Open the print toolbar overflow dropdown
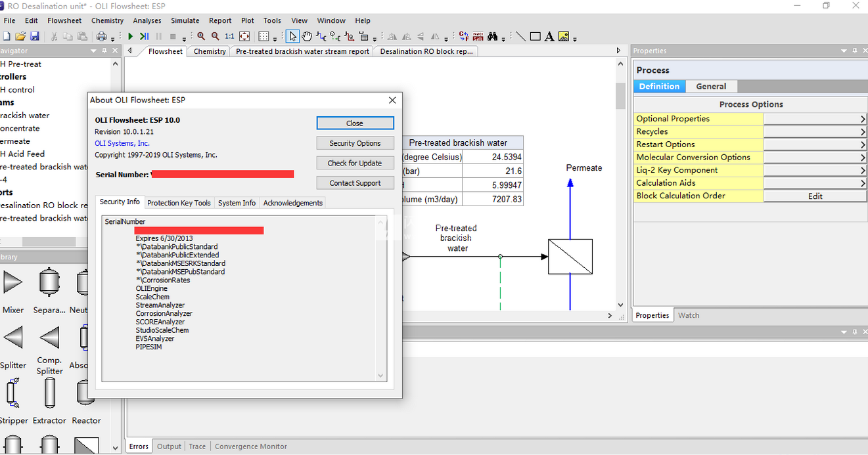The image size is (868, 455). coord(113,39)
